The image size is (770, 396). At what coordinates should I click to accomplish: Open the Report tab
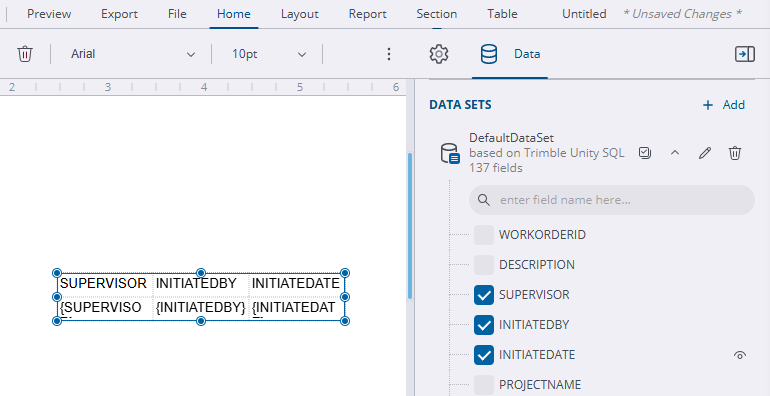point(368,14)
